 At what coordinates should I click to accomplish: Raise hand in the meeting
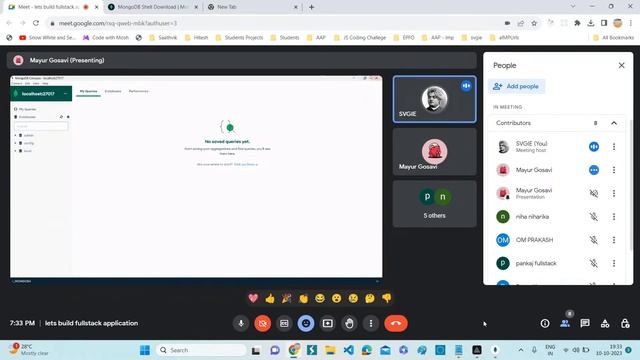pos(349,323)
